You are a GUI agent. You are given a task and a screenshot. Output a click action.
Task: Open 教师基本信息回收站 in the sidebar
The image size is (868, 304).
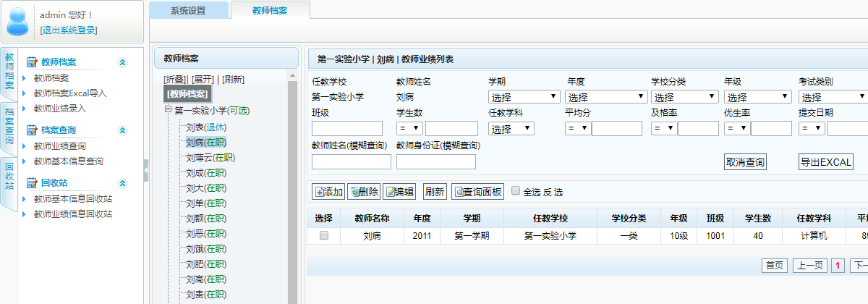(x=73, y=198)
